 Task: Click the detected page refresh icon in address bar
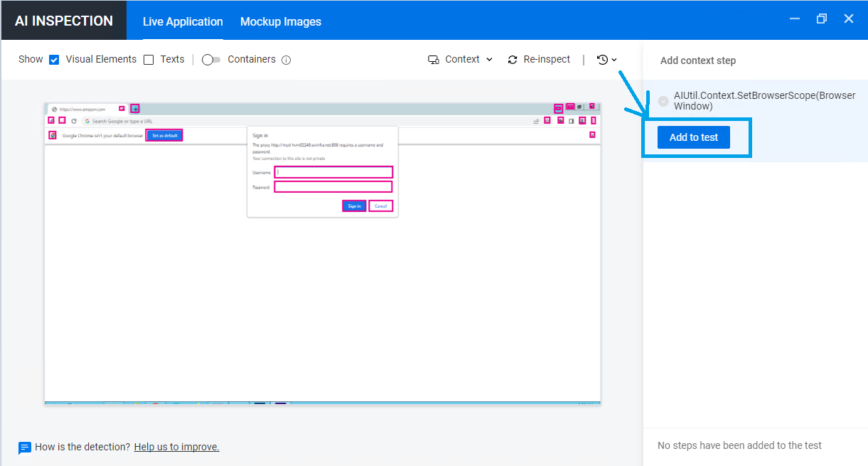tap(74, 120)
